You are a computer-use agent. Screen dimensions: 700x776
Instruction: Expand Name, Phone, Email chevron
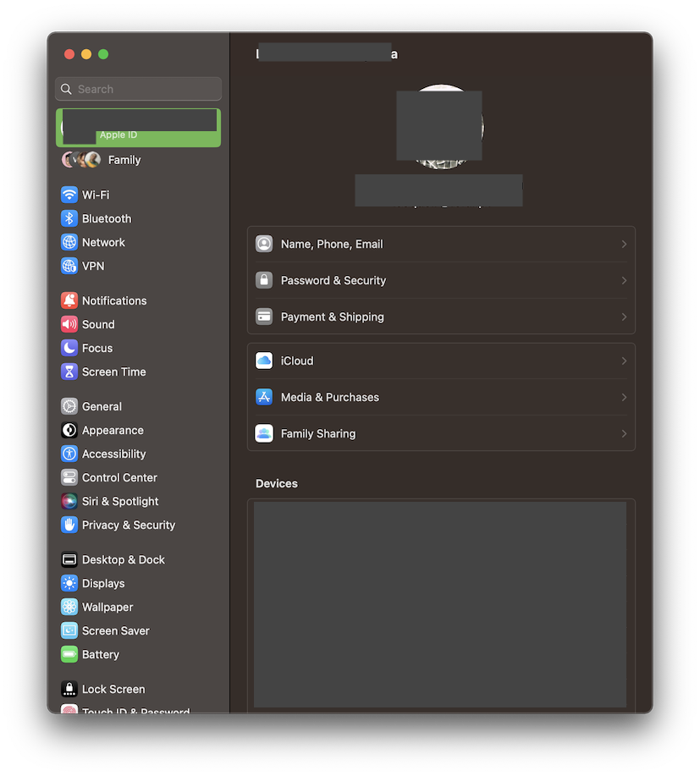pyautogui.click(x=624, y=244)
